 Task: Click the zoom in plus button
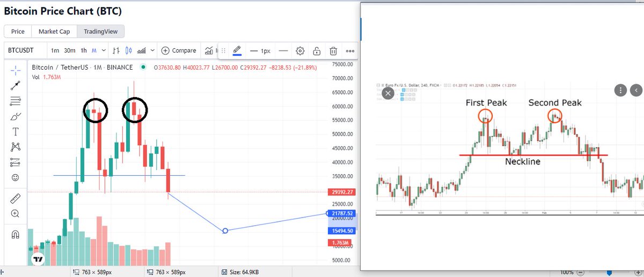[x=639, y=272]
